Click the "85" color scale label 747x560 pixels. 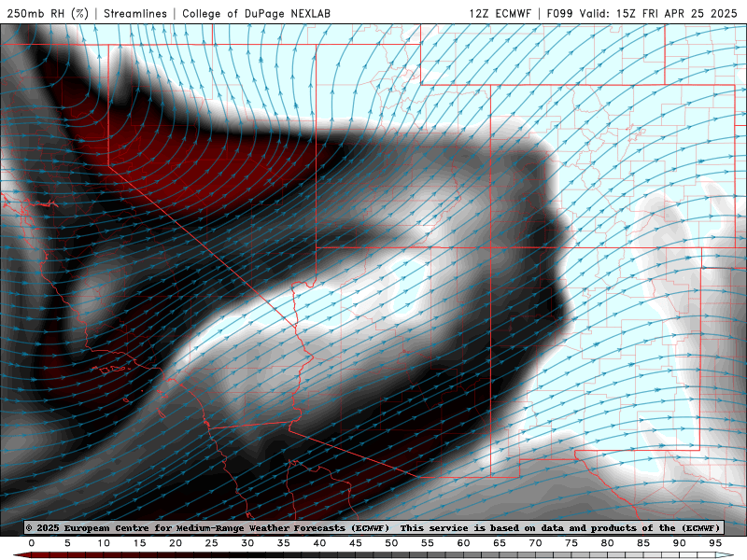coord(643,543)
